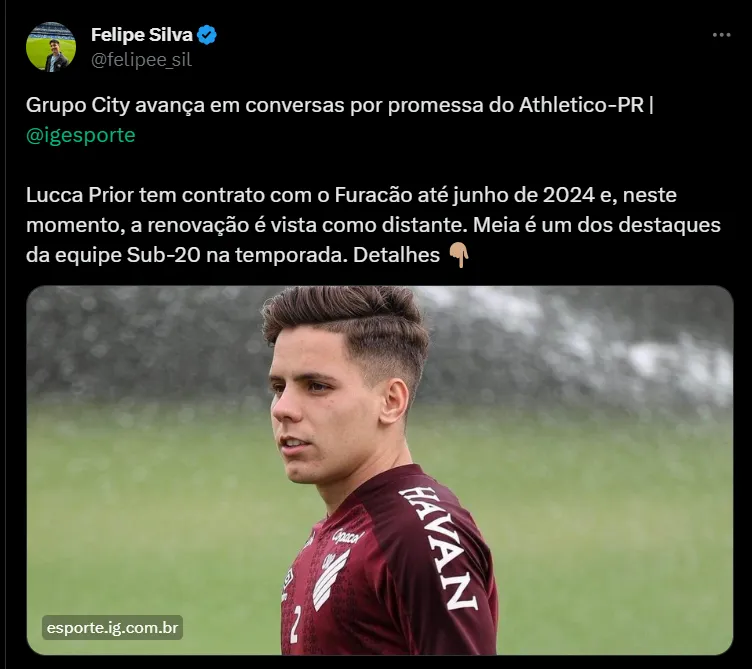The height and width of the screenshot is (669, 752).
Task: Click the esporte.ig.com.br domain label
Action: point(112,628)
